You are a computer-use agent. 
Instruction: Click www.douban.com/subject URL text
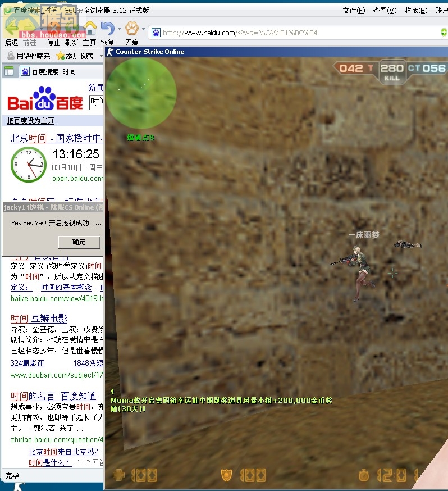tap(57, 375)
